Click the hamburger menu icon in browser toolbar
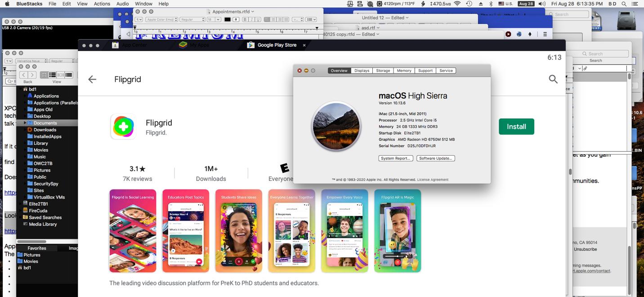Image resolution: width=644 pixels, height=297 pixels. (545, 34)
